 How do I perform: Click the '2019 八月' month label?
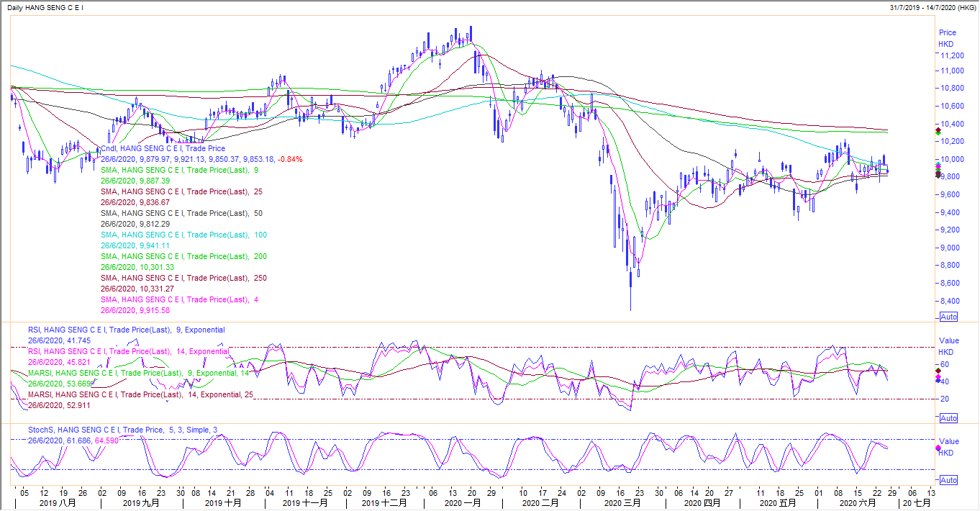pyautogui.click(x=57, y=503)
